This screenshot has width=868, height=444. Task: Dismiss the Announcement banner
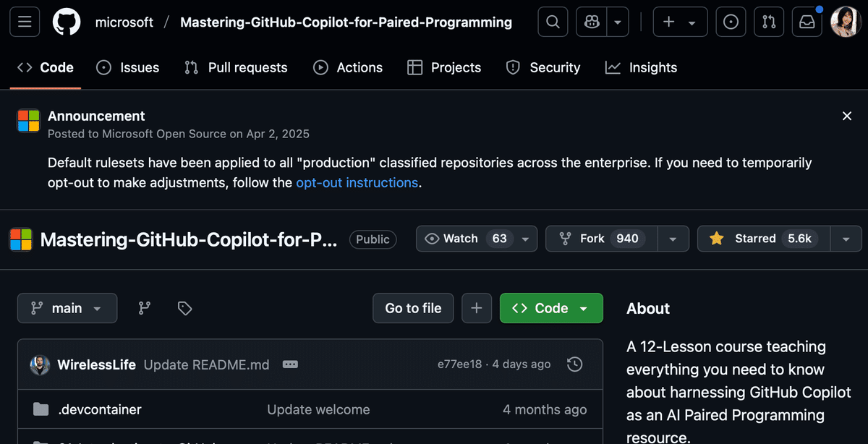coord(847,116)
